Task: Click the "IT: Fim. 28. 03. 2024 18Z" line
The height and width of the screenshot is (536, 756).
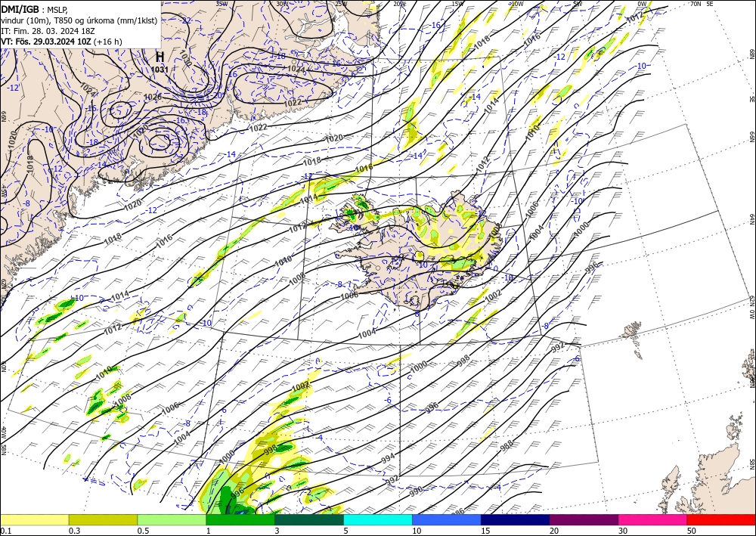Action: [48, 31]
